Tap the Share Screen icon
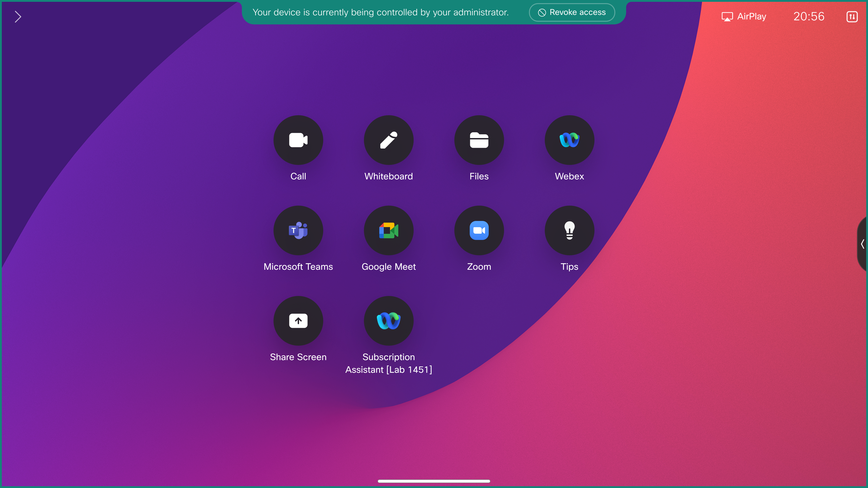Screen dimensions: 868x488 [298, 321]
